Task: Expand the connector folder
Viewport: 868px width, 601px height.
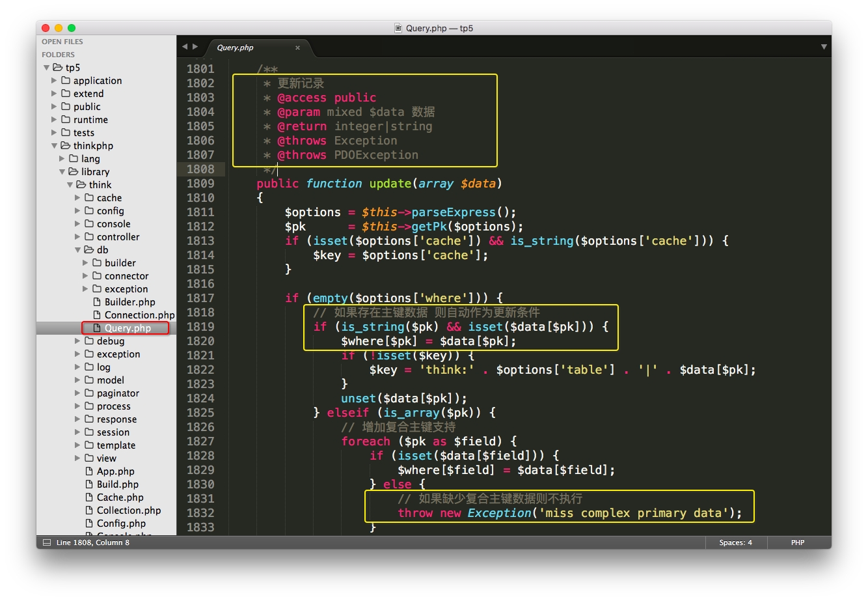Action: click(x=86, y=276)
